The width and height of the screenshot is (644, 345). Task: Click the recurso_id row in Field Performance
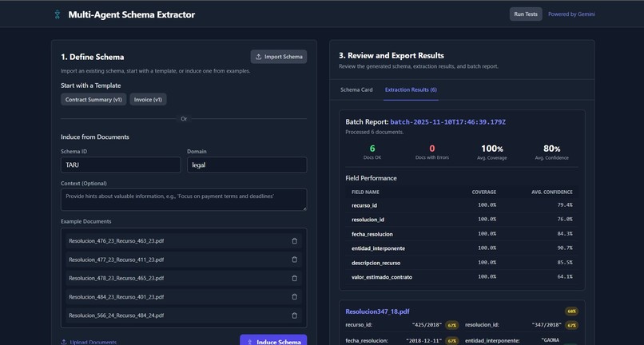tap(462, 205)
